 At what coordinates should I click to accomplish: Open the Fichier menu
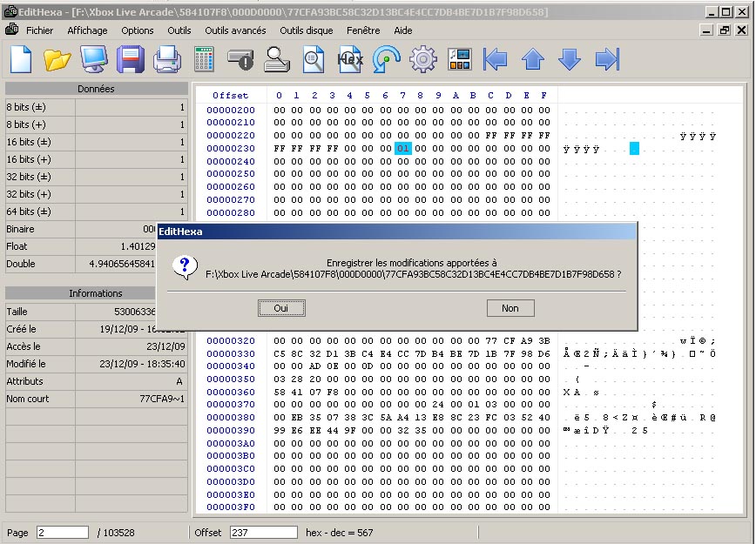click(39, 30)
